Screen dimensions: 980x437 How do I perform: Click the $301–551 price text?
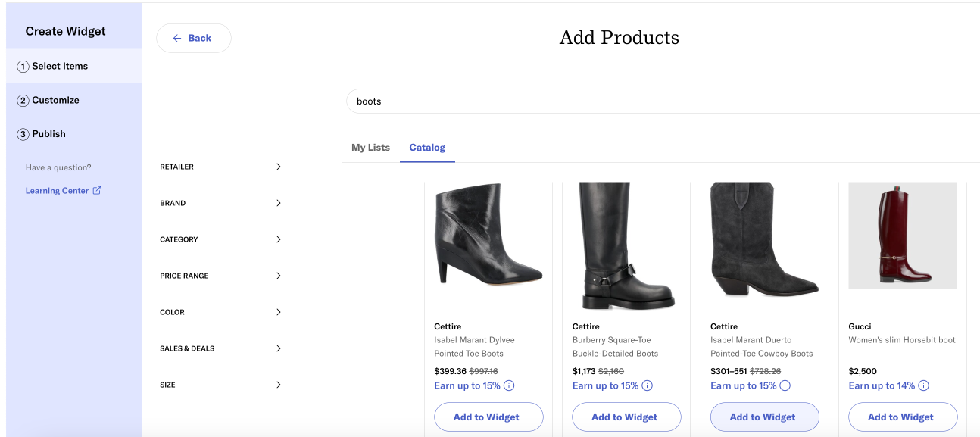pyautogui.click(x=728, y=371)
